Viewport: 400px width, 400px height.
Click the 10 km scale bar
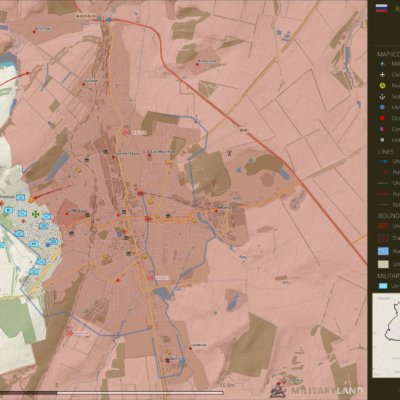coord(112,394)
